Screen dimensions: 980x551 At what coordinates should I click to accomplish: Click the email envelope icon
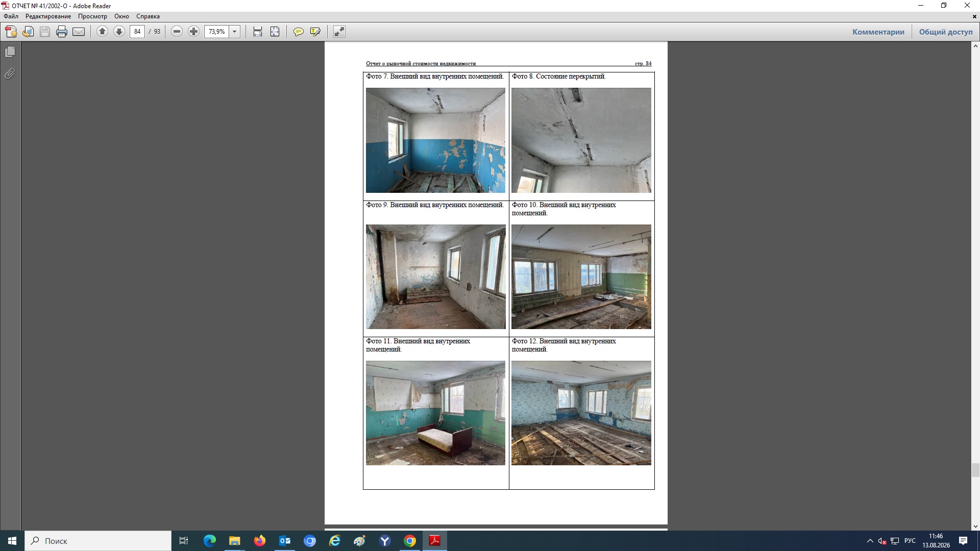coord(79,32)
